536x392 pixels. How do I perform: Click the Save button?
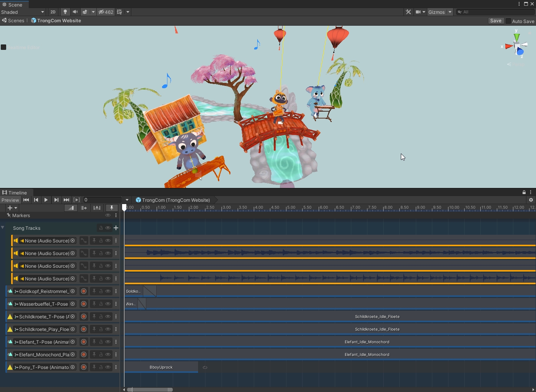(x=496, y=21)
